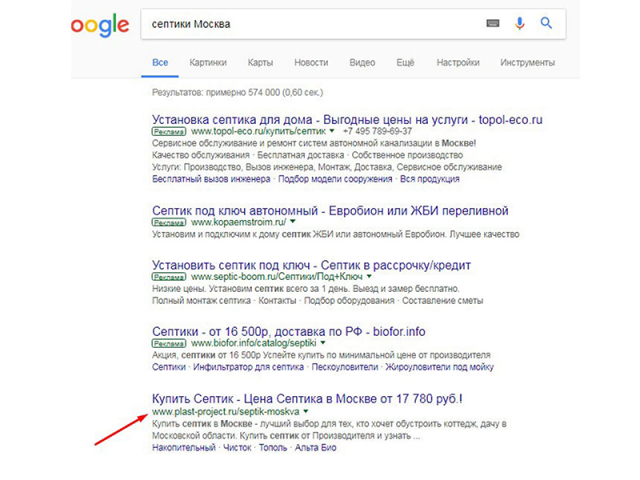
Task: Click 'Бесплатный вызов инженера' sitelink
Action: click(x=211, y=179)
